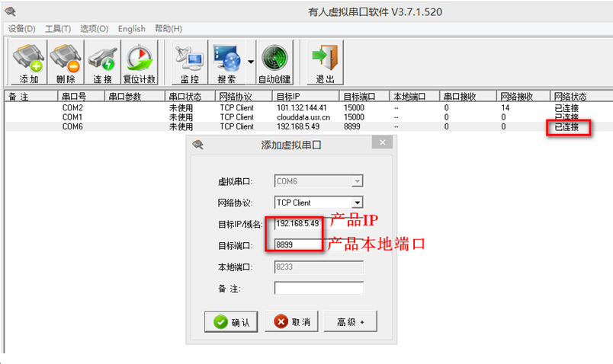The width and height of the screenshot is (613, 364).
Task: Click the 确认 (Confirm) button
Action: [x=231, y=322]
